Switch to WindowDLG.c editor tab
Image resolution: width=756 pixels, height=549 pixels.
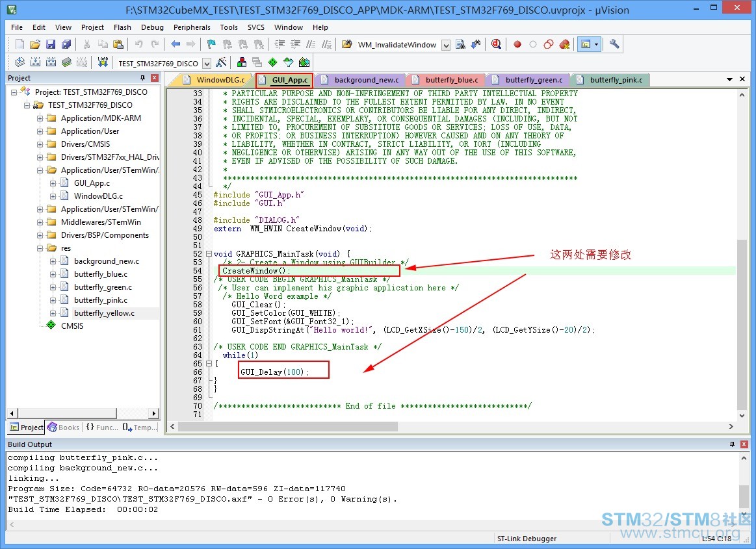tap(215, 80)
